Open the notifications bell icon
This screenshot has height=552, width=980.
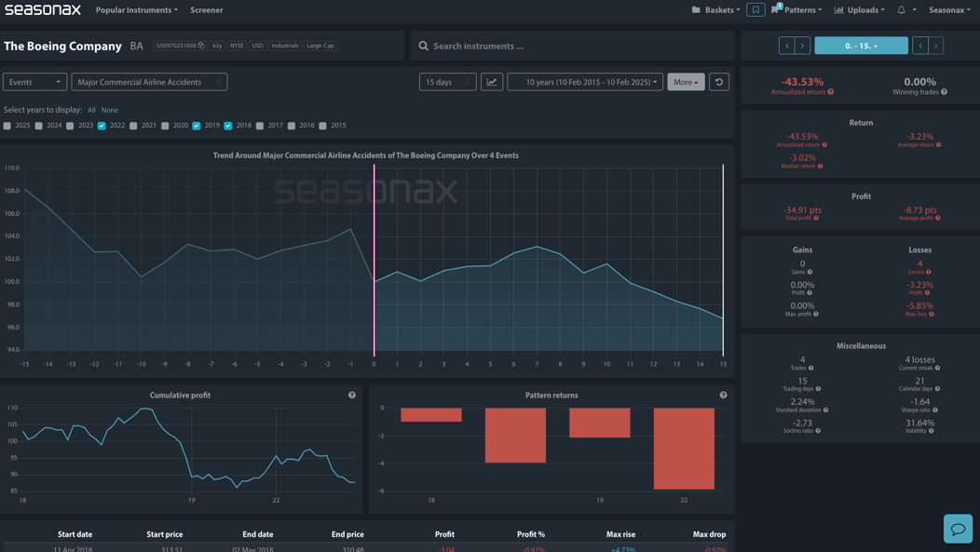pyautogui.click(x=901, y=10)
